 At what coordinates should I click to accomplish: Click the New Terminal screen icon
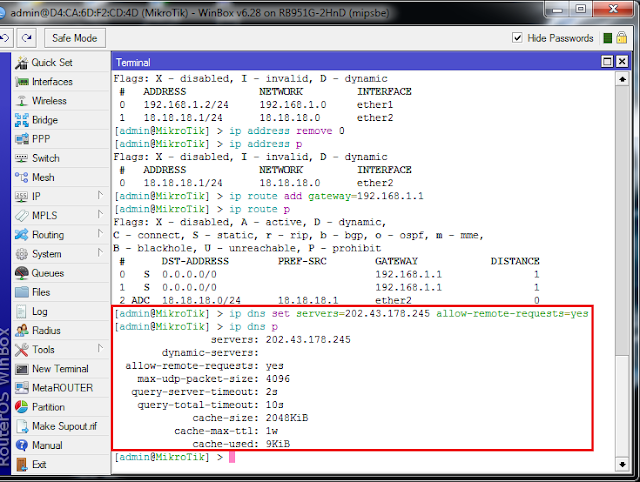21,369
